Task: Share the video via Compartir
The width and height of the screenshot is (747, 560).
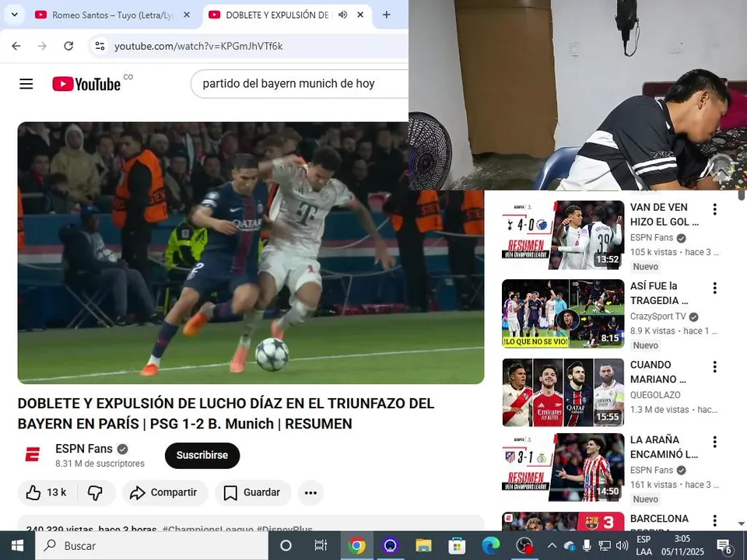Action: point(165,492)
